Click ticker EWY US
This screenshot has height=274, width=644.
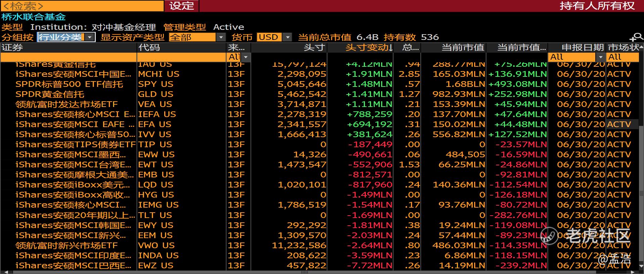(x=156, y=225)
